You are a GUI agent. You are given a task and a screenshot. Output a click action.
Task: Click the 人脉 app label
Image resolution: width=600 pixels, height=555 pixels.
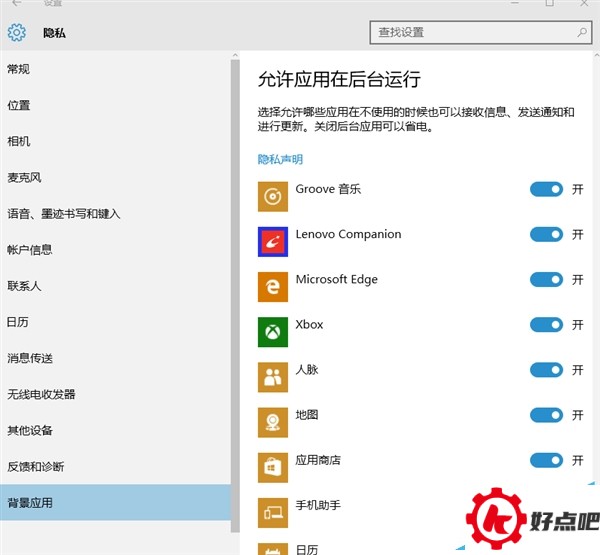[x=307, y=370]
